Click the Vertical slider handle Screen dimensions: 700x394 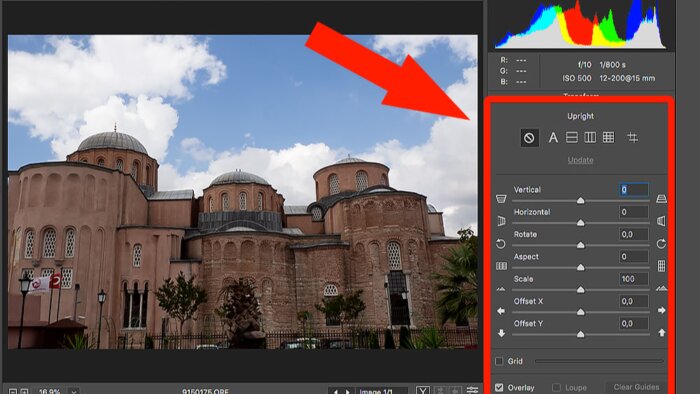point(580,200)
